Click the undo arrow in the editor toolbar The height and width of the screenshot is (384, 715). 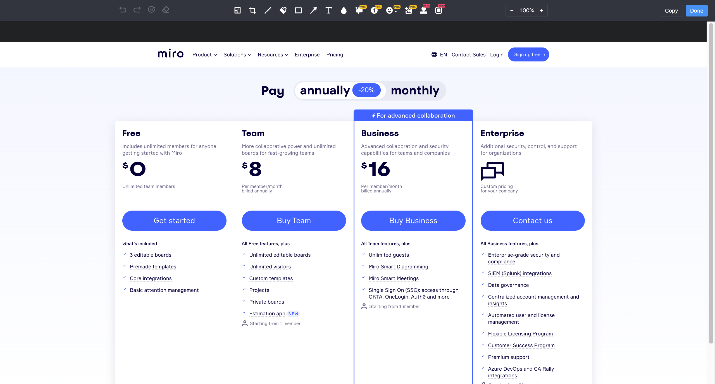pos(122,10)
